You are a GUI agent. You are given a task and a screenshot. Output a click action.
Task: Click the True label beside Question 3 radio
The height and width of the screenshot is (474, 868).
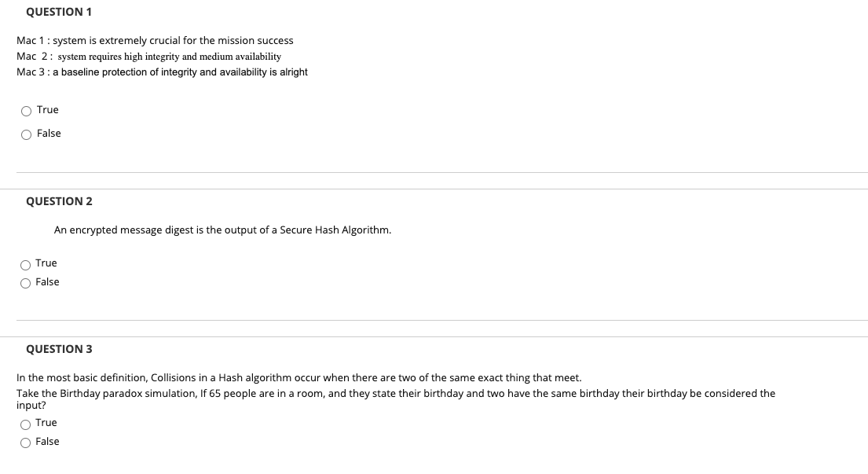click(x=46, y=423)
